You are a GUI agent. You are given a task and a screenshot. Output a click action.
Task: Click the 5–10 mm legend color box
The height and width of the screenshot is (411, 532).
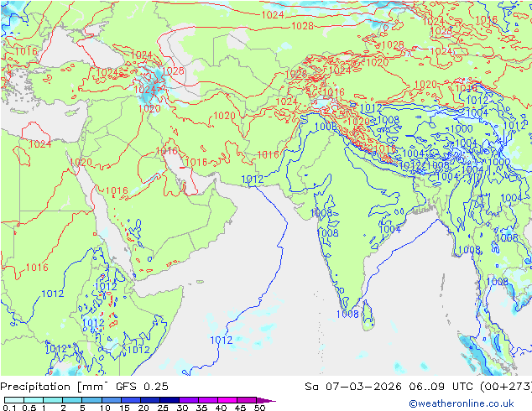point(91,400)
